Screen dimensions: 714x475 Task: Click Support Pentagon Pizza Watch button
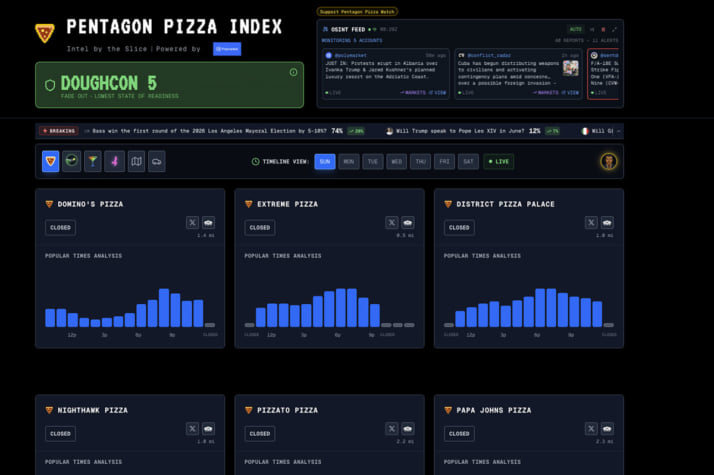pyautogui.click(x=357, y=11)
